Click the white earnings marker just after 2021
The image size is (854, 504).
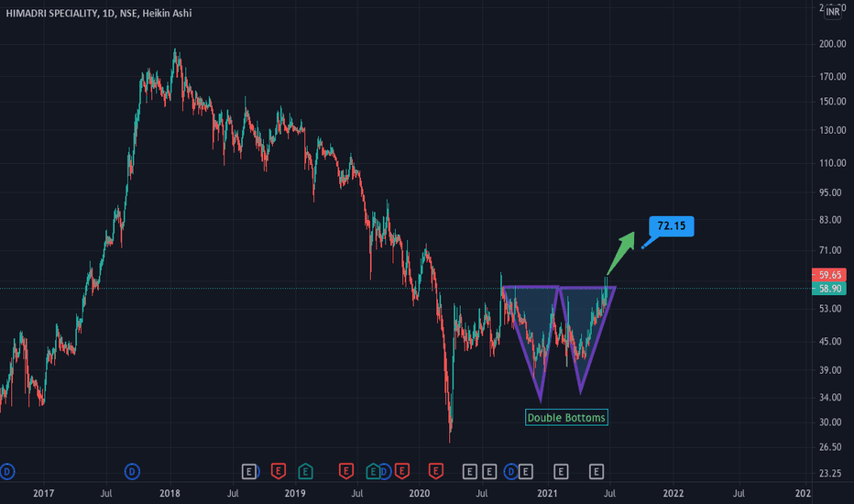coord(561,471)
